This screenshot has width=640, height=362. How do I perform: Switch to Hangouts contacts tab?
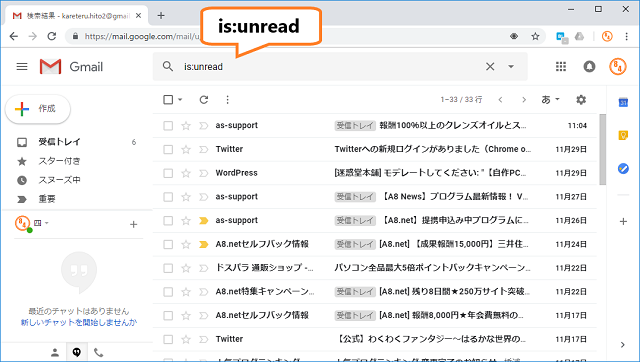55,353
